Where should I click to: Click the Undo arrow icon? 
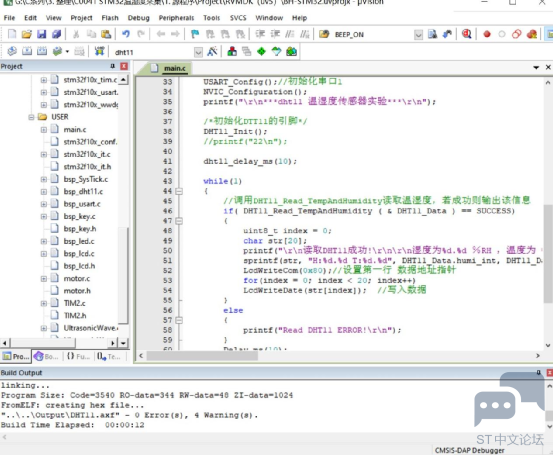[126, 34]
